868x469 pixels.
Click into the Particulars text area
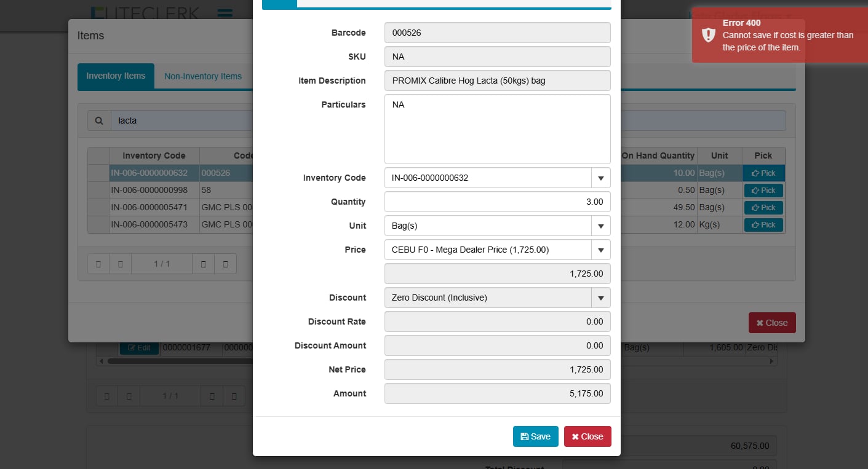coord(497,129)
